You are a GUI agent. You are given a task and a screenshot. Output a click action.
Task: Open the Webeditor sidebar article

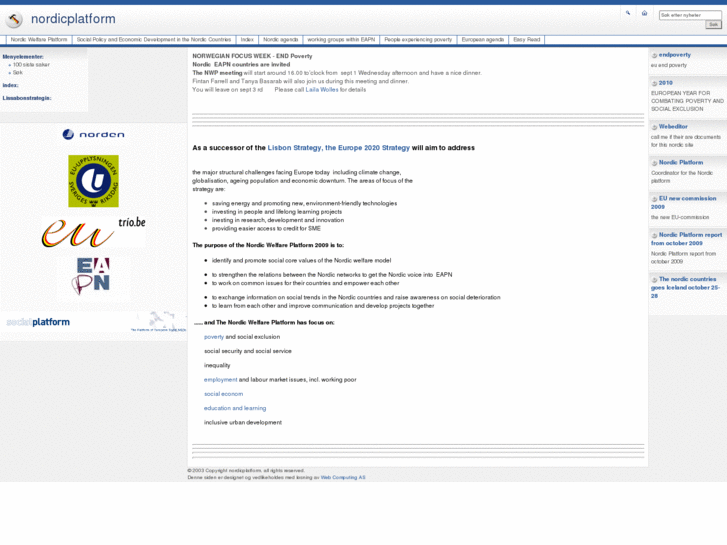pos(673,127)
